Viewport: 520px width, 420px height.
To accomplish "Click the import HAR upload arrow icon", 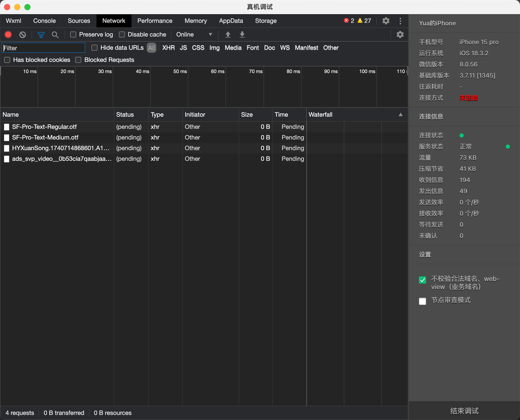I will click(x=228, y=34).
